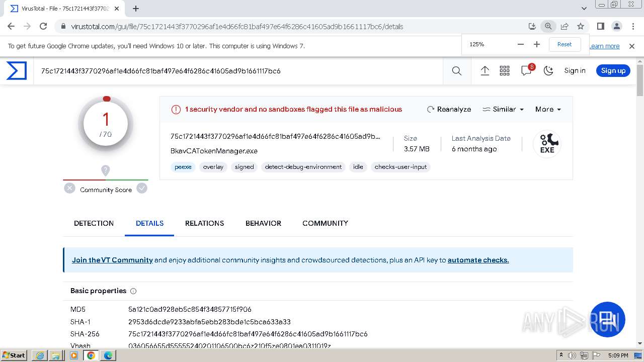Open the RELATIONS tab

[204, 223]
